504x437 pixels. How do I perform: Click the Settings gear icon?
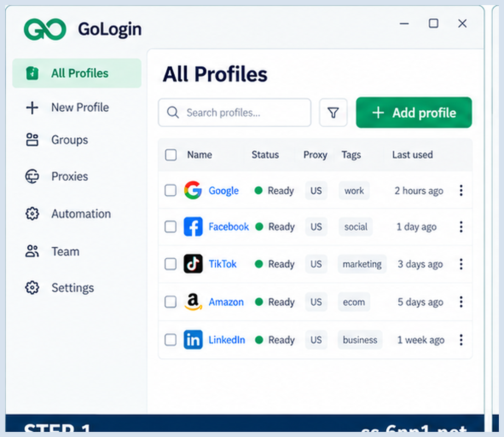pyautogui.click(x=32, y=288)
